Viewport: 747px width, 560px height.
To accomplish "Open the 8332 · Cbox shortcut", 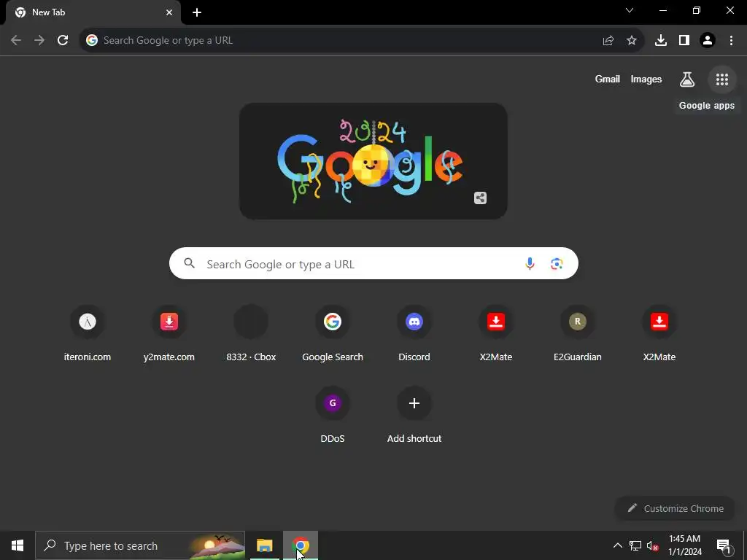I will pos(251,333).
